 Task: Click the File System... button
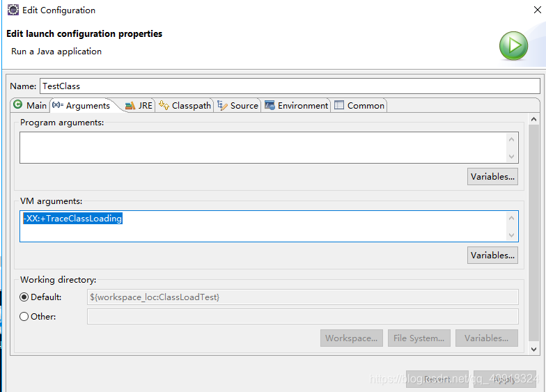coord(419,338)
